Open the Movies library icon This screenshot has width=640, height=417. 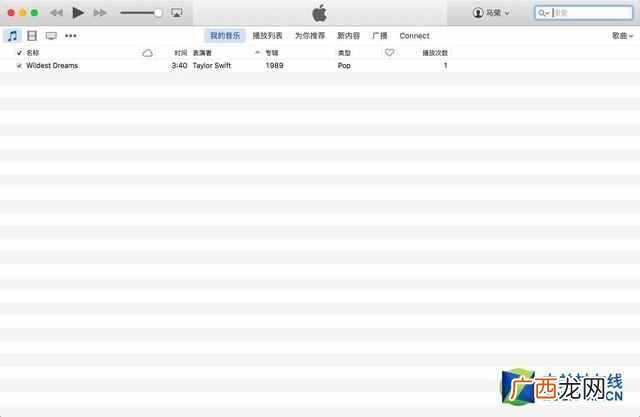click(x=32, y=36)
